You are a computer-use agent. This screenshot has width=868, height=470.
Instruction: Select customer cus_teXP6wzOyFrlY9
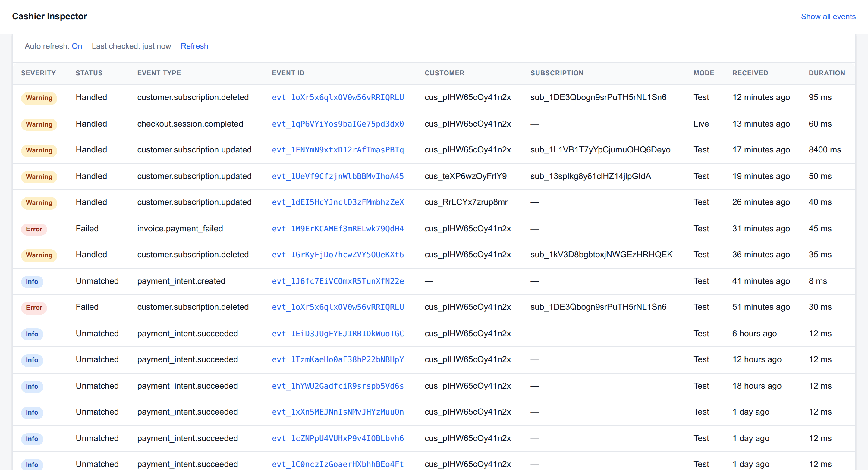click(x=465, y=176)
